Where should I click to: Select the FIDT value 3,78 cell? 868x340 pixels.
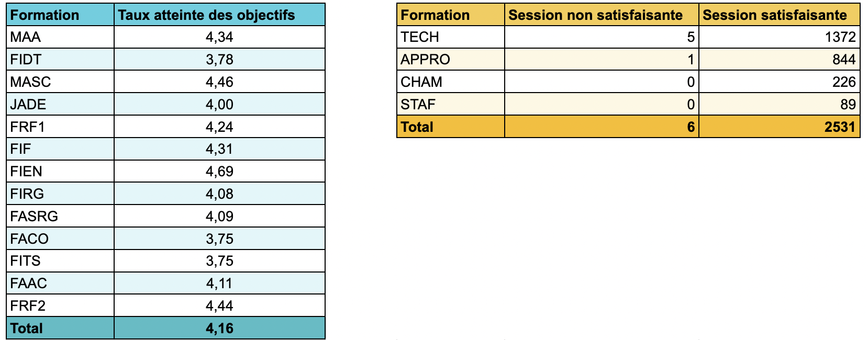click(x=219, y=60)
